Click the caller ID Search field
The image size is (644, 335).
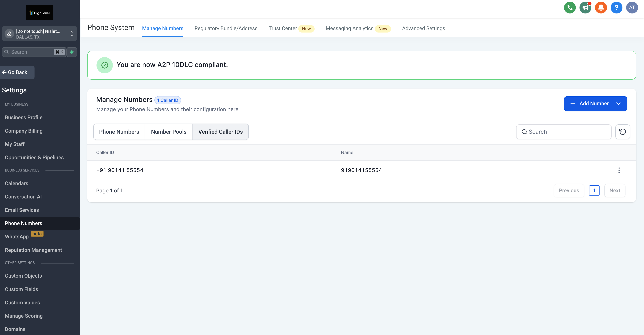tap(563, 132)
